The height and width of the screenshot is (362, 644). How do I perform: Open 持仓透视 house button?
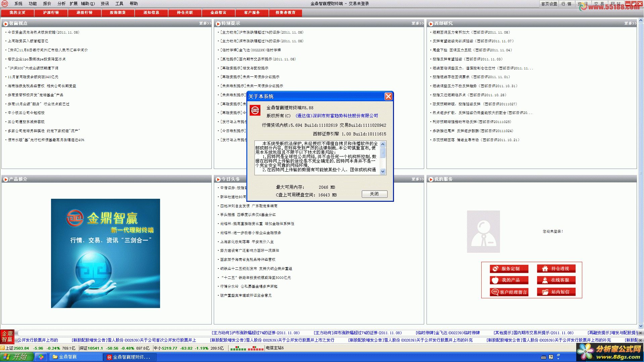click(556, 268)
